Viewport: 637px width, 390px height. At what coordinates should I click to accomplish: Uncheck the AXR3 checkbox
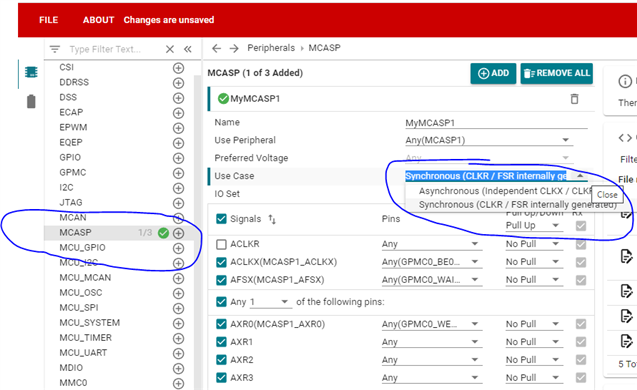[221, 377]
